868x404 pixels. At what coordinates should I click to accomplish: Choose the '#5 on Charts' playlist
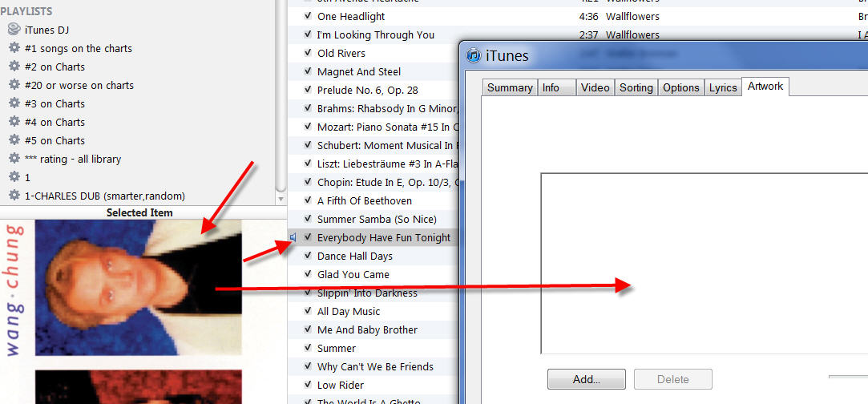point(55,140)
